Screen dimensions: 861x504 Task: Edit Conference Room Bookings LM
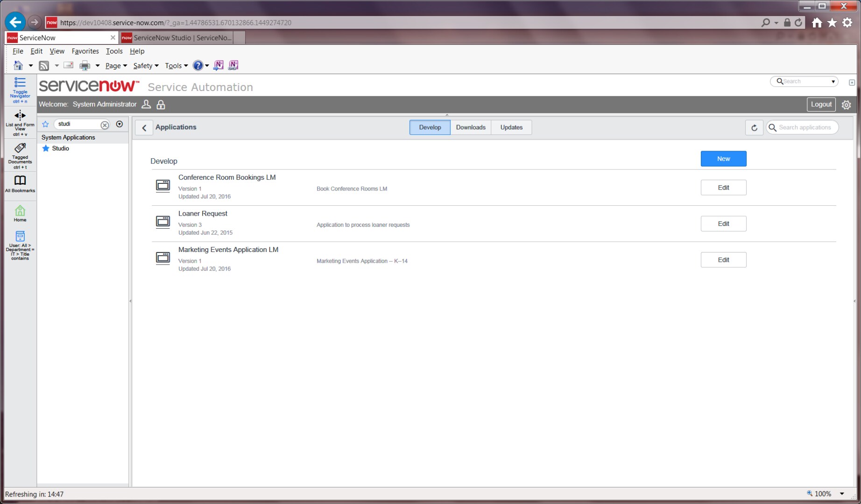point(723,188)
